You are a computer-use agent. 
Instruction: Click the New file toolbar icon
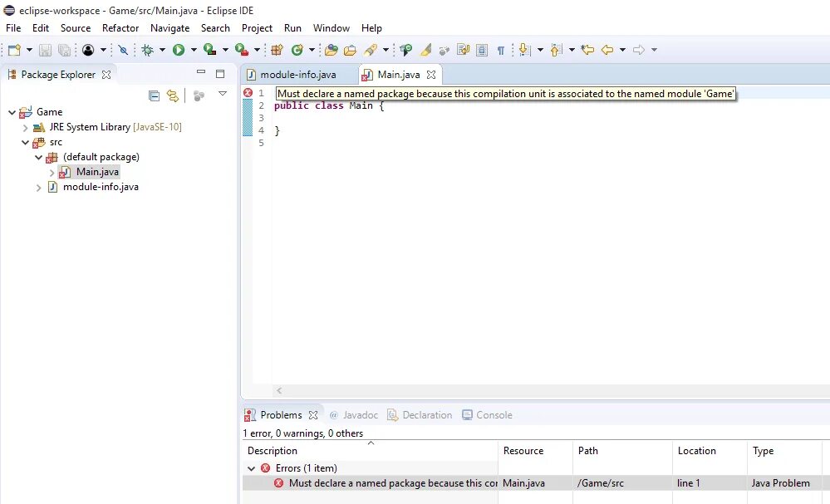coord(14,50)
